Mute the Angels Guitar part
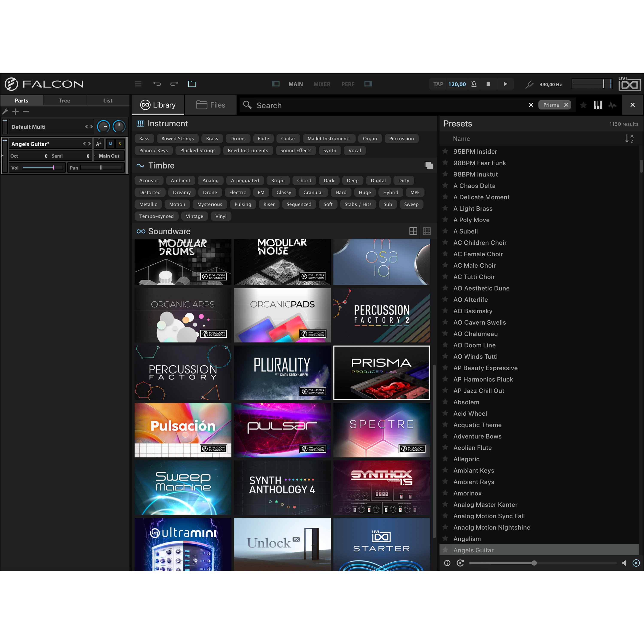Viewport: 644px width, 644px height. [x=110, y=144]
